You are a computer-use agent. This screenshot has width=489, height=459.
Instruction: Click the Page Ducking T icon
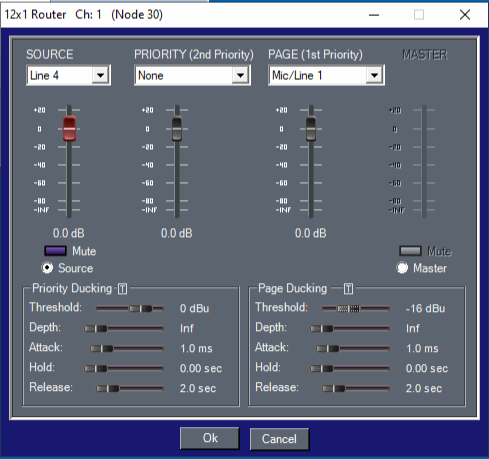point(348,288)
